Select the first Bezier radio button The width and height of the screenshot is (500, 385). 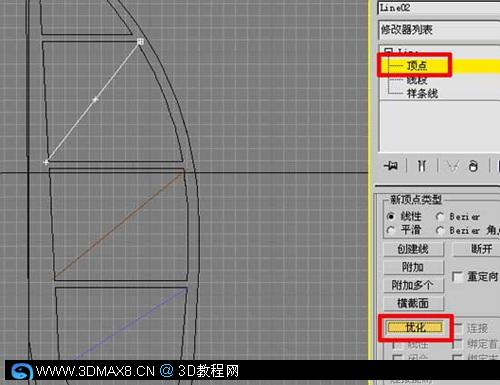440,216
